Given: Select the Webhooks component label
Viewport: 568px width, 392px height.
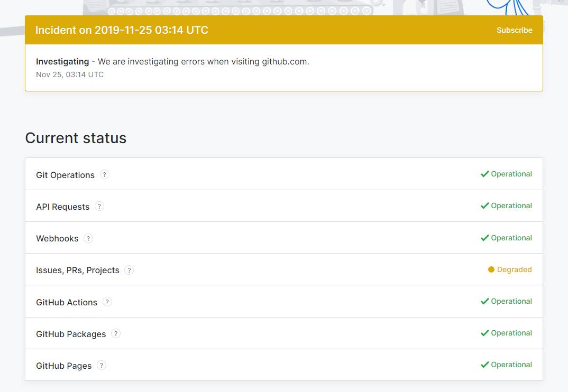Looking at the screenshot, I should (57, 238).
